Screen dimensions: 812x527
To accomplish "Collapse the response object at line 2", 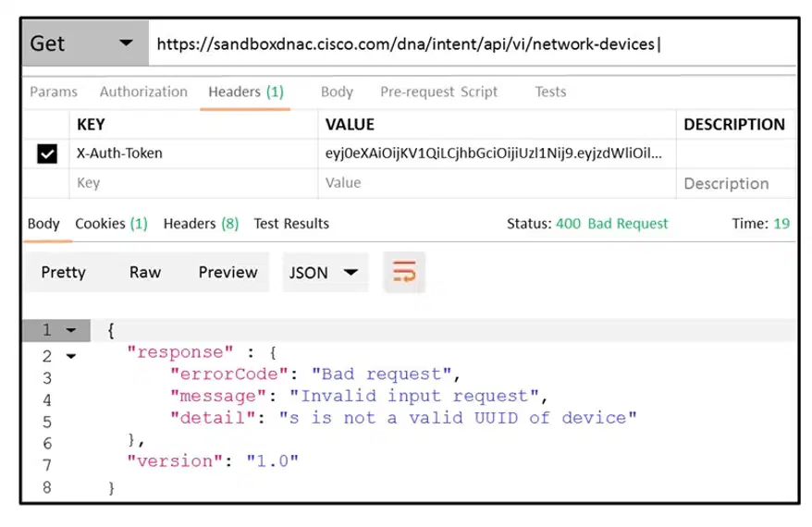I will [71, 356].
